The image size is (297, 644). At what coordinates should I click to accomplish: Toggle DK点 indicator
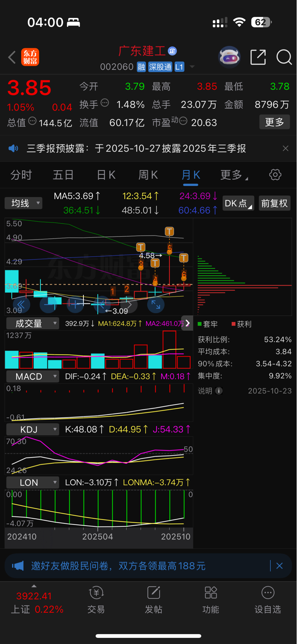click(x=238, y=203)
